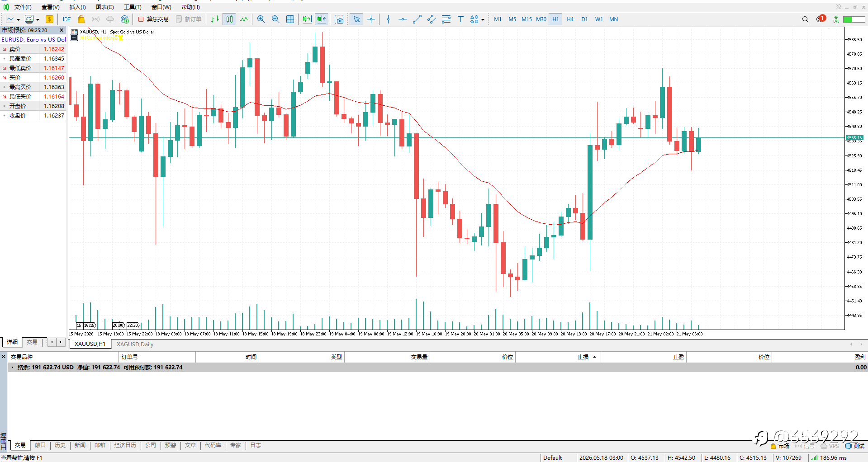
Task: Expand the chart type dropdown arrow
Action: click(x=18, y=19)
